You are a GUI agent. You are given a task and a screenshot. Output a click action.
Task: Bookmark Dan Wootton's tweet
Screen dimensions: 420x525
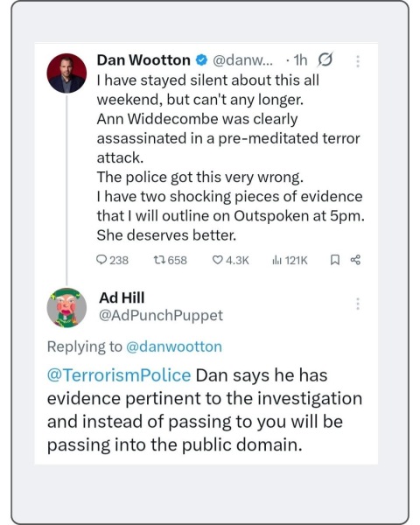click(x=334, y=260)
